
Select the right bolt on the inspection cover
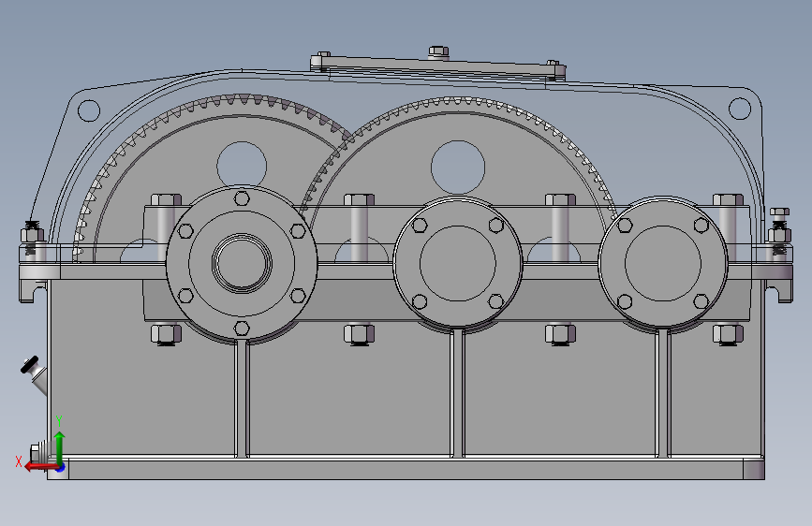(553, 63)
